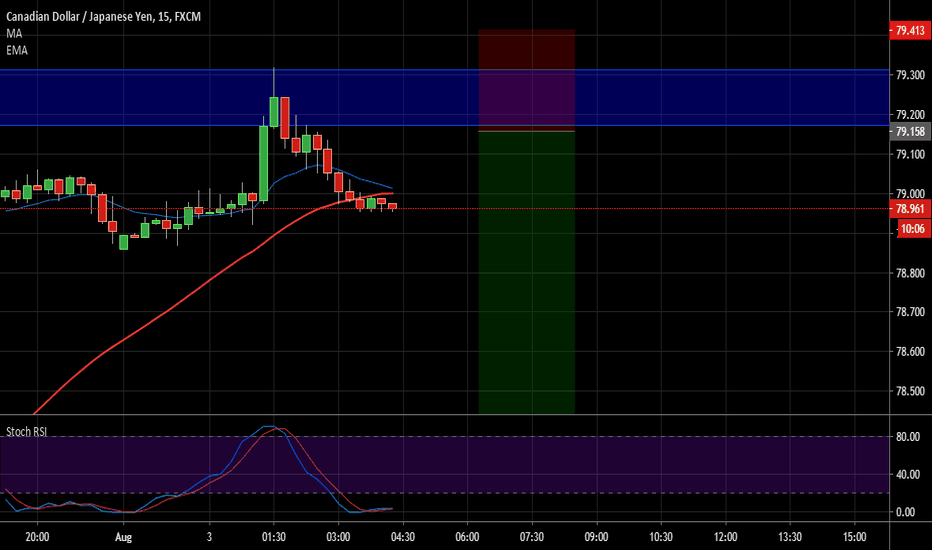Click the 10:06 countdown timer label
This screenshot has width=932, height=550.
912,229
